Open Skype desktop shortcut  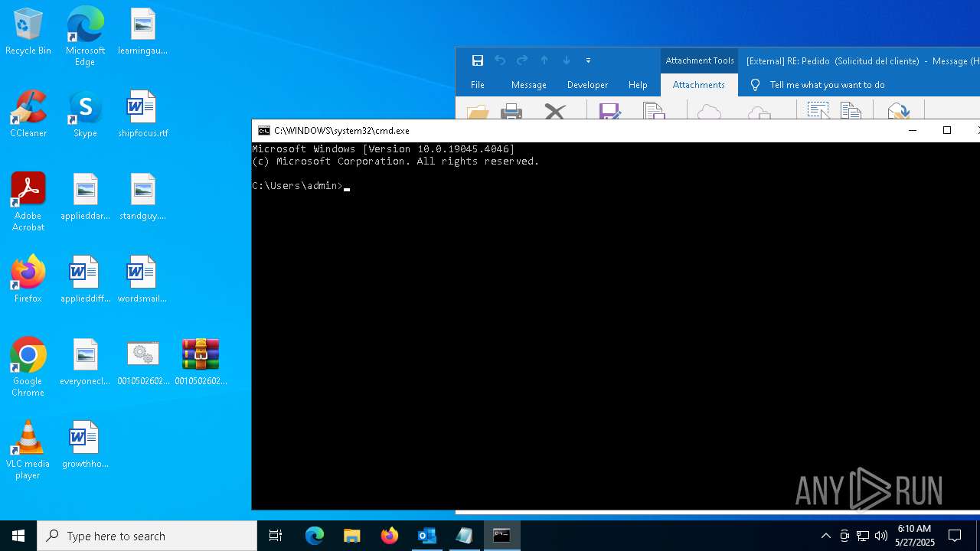click(85, 115)
